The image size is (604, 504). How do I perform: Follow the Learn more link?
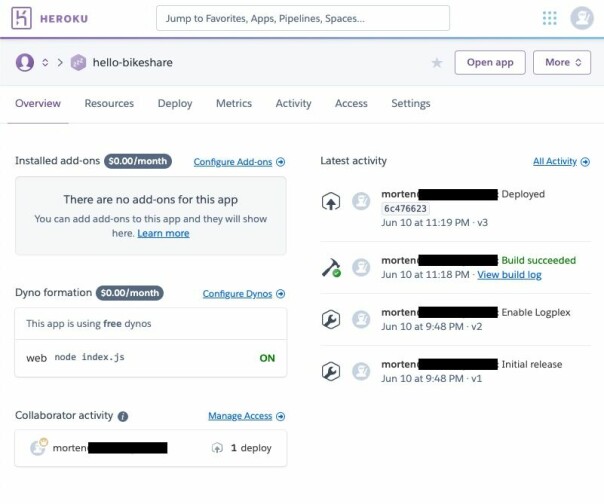[163, 234]
